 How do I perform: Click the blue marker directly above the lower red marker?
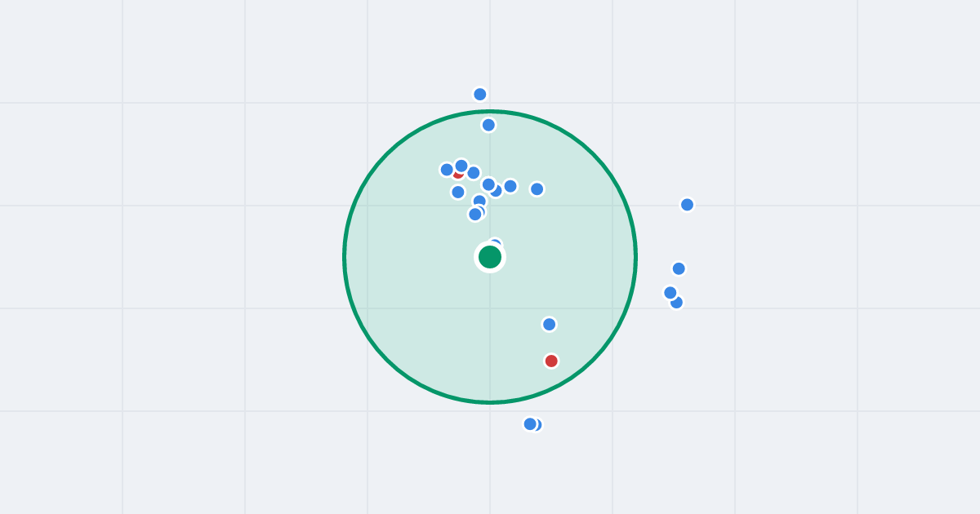click(549, 324)
